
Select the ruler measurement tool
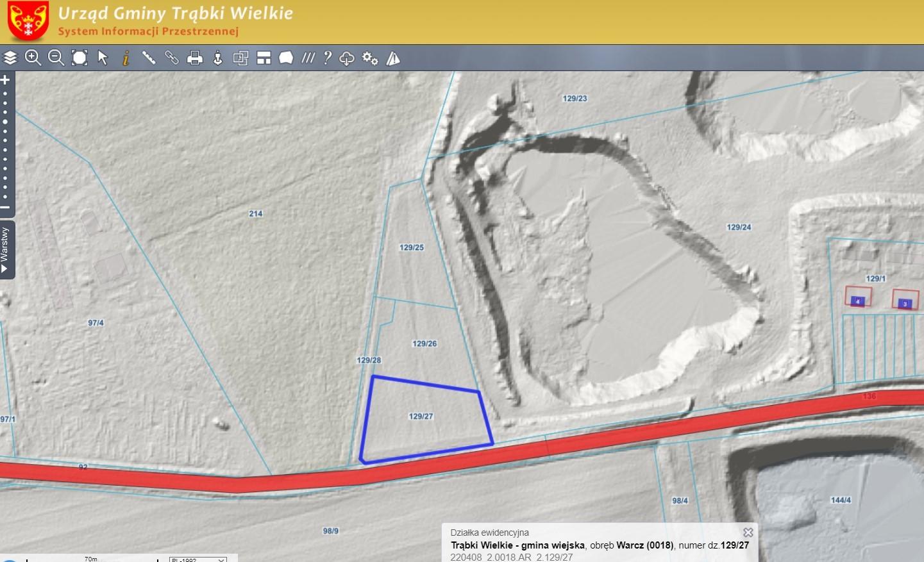pos(149,58)
